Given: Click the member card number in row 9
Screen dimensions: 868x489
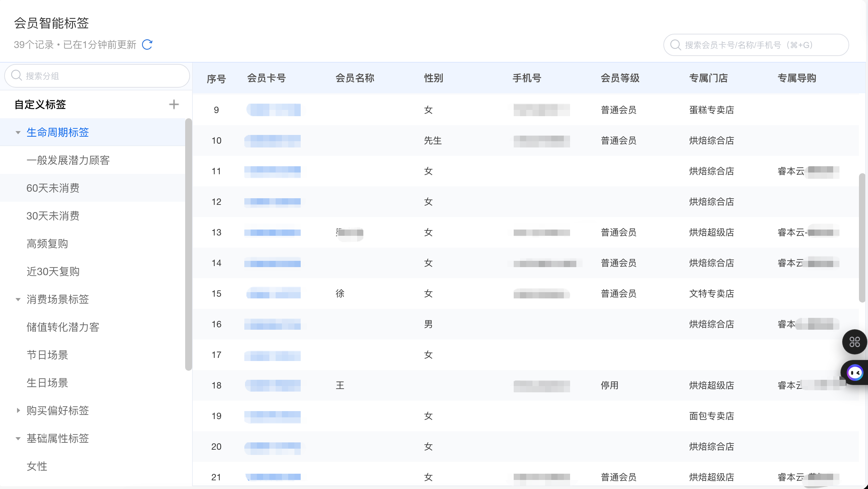Looking at the screenshot, I should coord(274,110).
